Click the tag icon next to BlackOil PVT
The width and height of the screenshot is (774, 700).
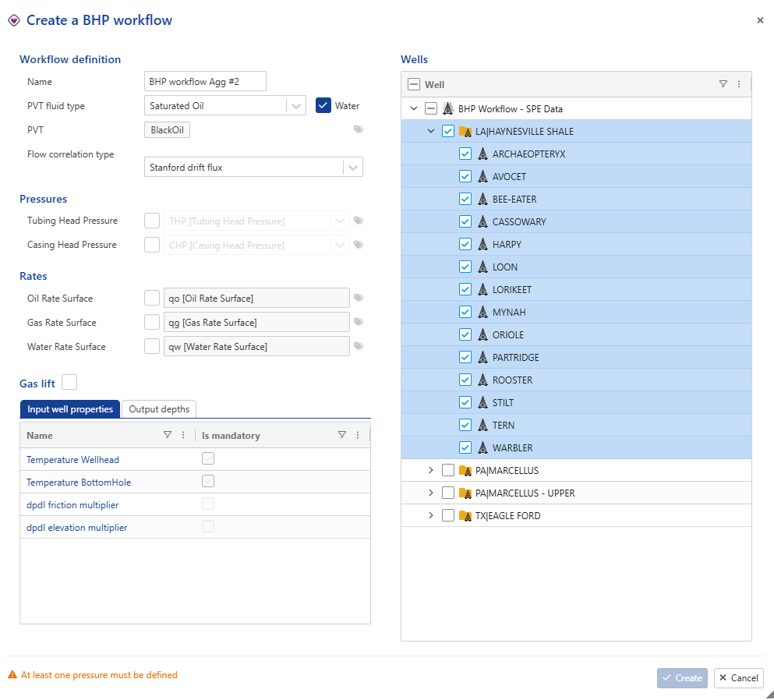[359, 130]
